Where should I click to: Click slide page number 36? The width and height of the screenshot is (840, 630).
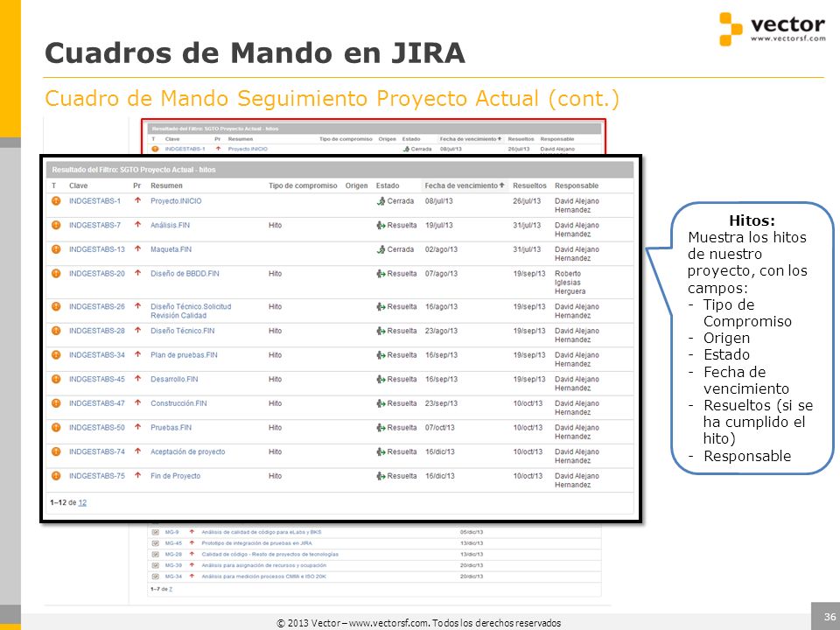click(x=829, y=616)
